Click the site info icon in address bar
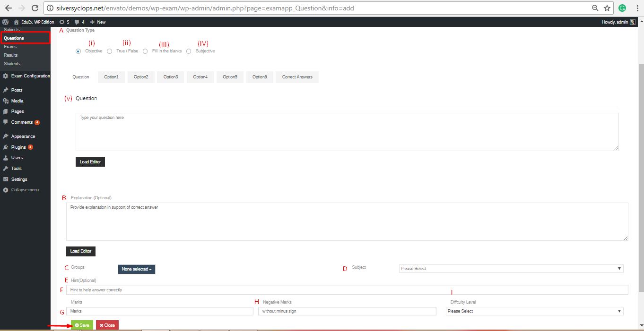This screenshot has width=644, height=331. (51, 8)
